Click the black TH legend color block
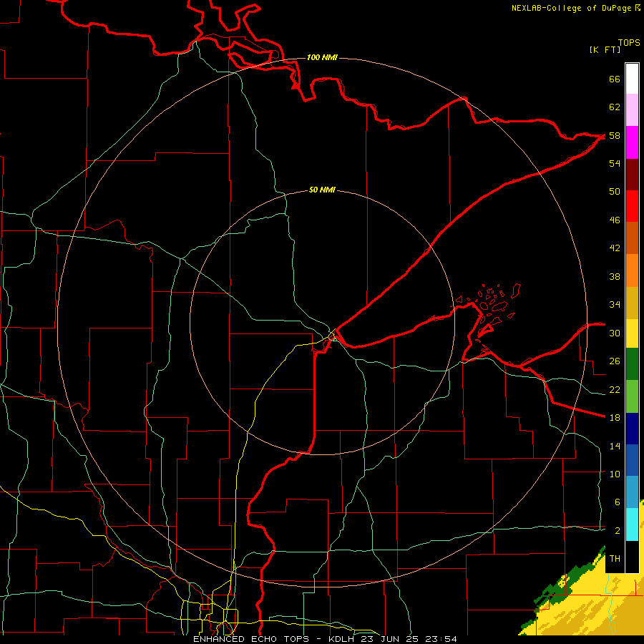The width and height of the screenshot is (644, 644). click(632, 557)
